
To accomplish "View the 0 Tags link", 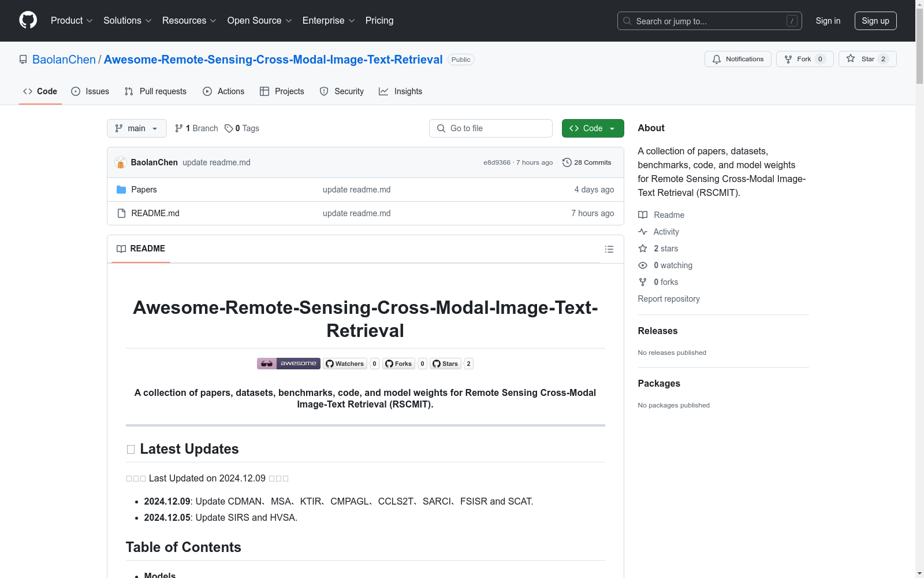I will pos(242,128).
